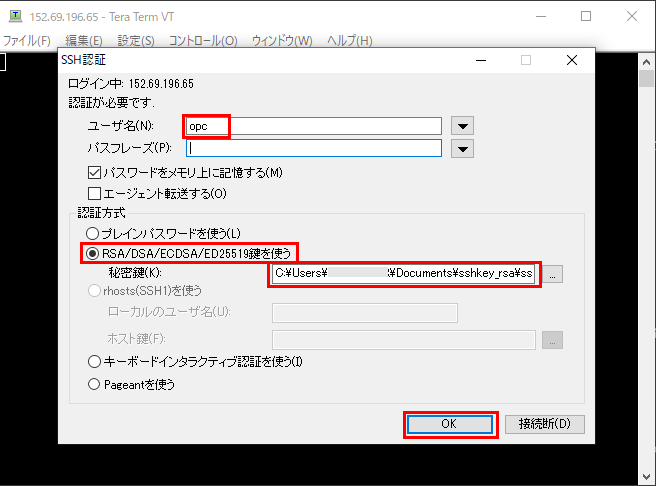Viewport: 656px width, 486px height.
Task: Close the Tera Term main window
Action: 631,16
